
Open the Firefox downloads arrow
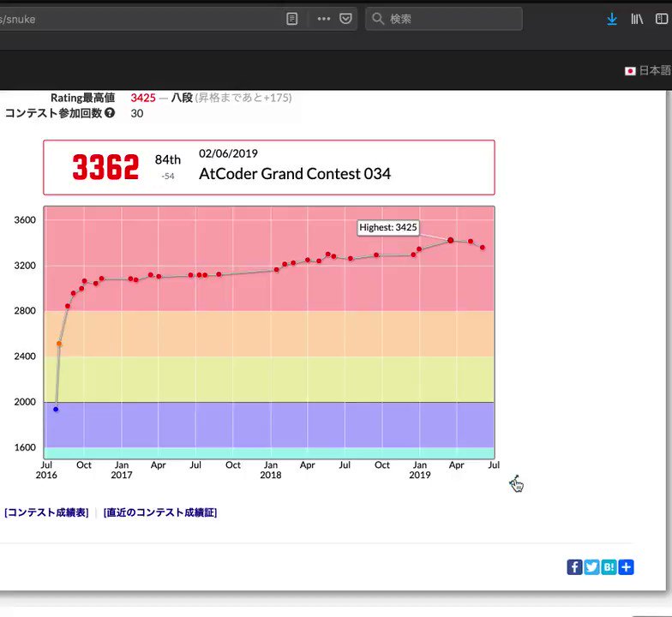click(612, 19)
